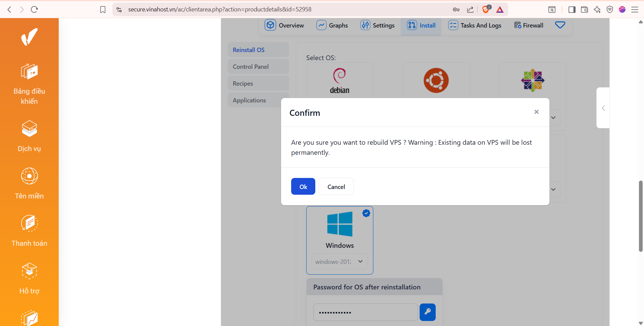
Task: Close the Confirm dialog with the X
Action: point(536,112)
